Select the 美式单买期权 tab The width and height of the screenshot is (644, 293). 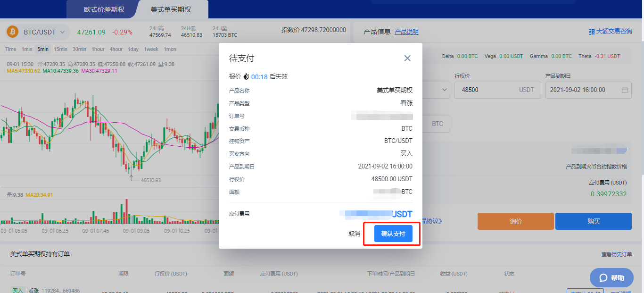tap(171, 9)
